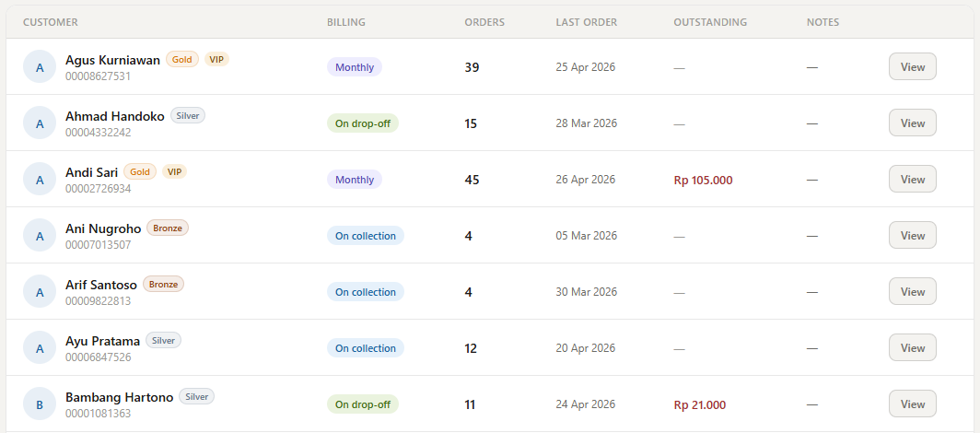980x433 pixels.
Task: Click last order date 20 Apr 2026
Action: click(x=586, y=348)
